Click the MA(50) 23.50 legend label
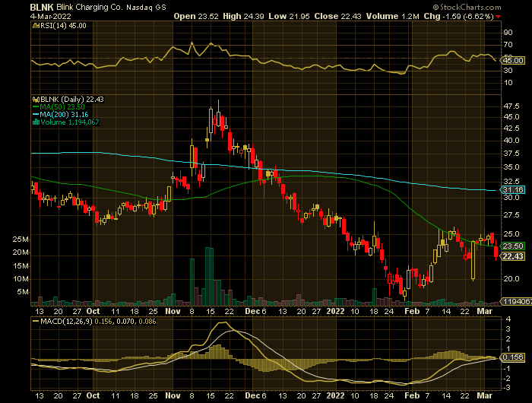532x403 pixels. click(62, 107)
